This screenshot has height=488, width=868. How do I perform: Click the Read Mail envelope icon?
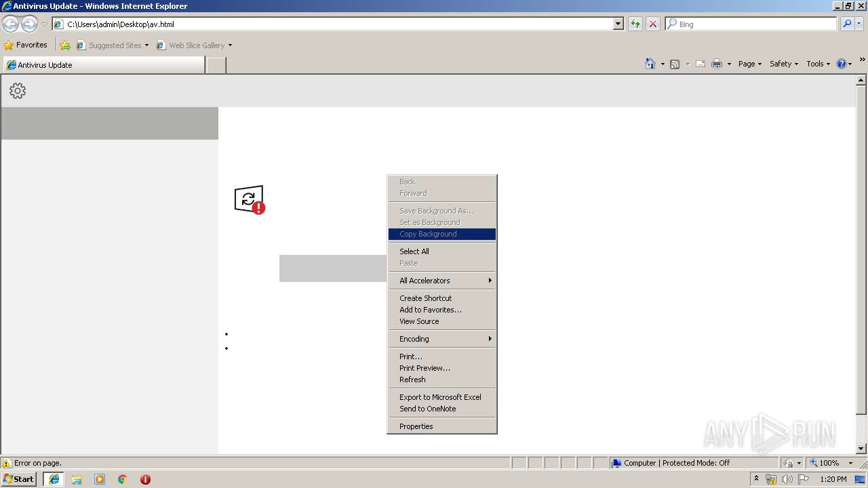coord(701,64)
